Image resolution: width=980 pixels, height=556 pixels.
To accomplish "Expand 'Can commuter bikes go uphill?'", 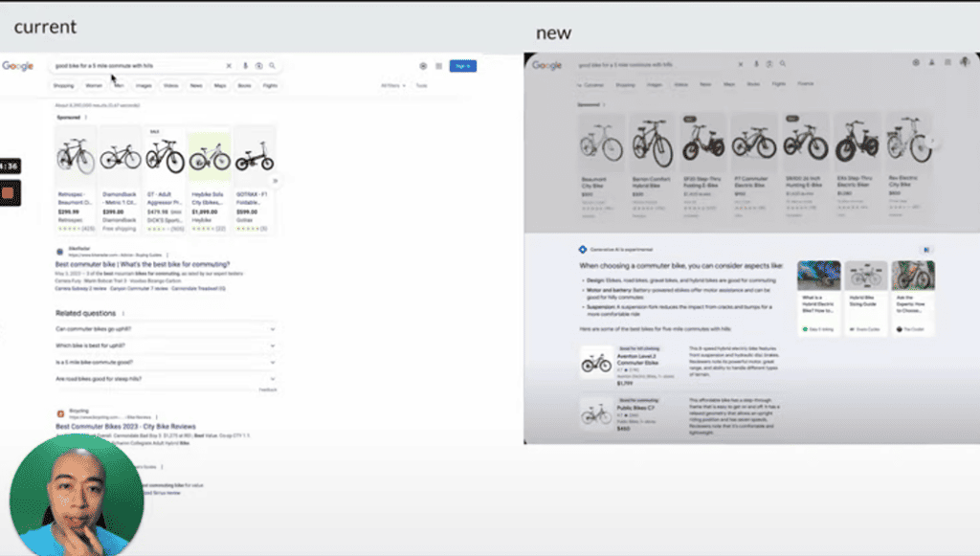I will tap(166, 329).
